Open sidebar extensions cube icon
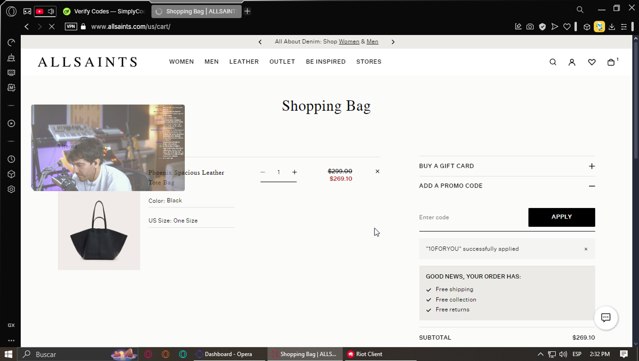 (x=11, y=174)
